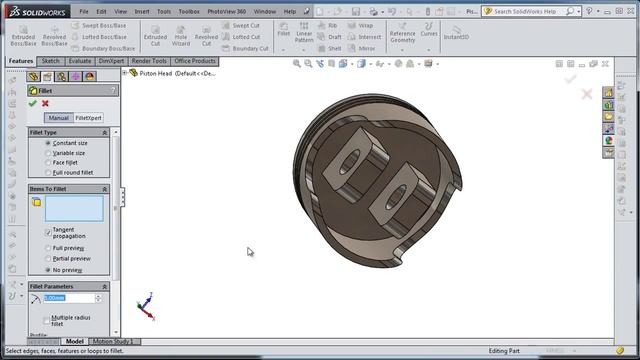The width and height of the screenshot is (640, 360).
Task: Select the Intersect tool
Action: click(x=364, y=37)
